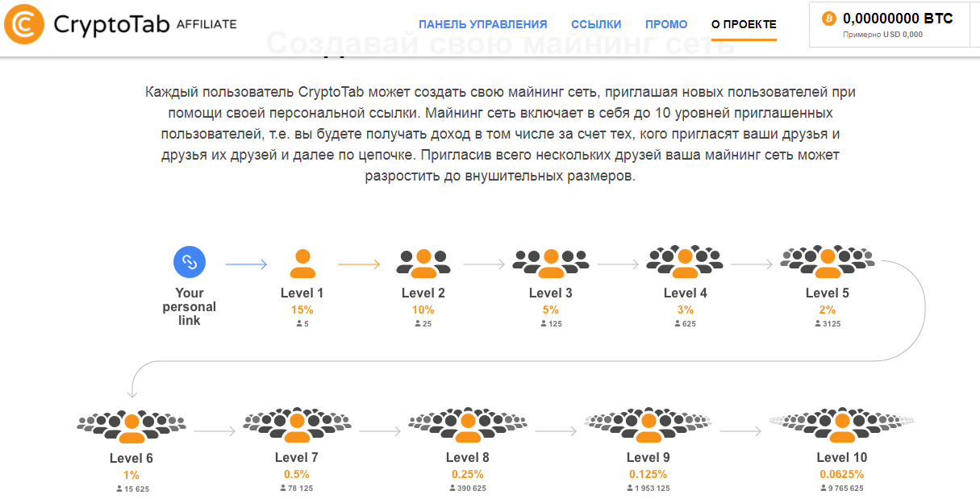Select the blue personal link icon

(189, 261)
